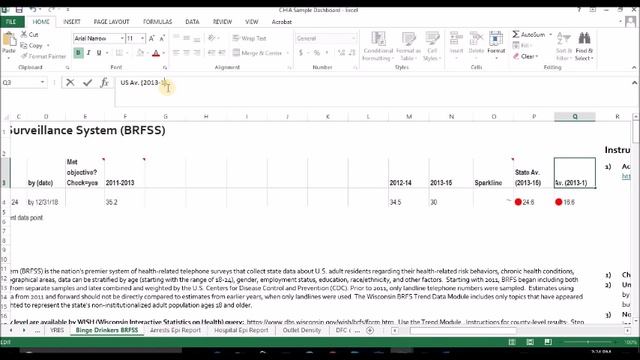This screenshot has width=640, height=360.
Task: Click the Copy icon
Action: click(x=24, y=45)
